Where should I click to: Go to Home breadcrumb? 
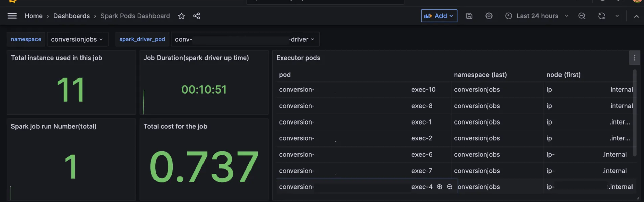tap(33, 16)
